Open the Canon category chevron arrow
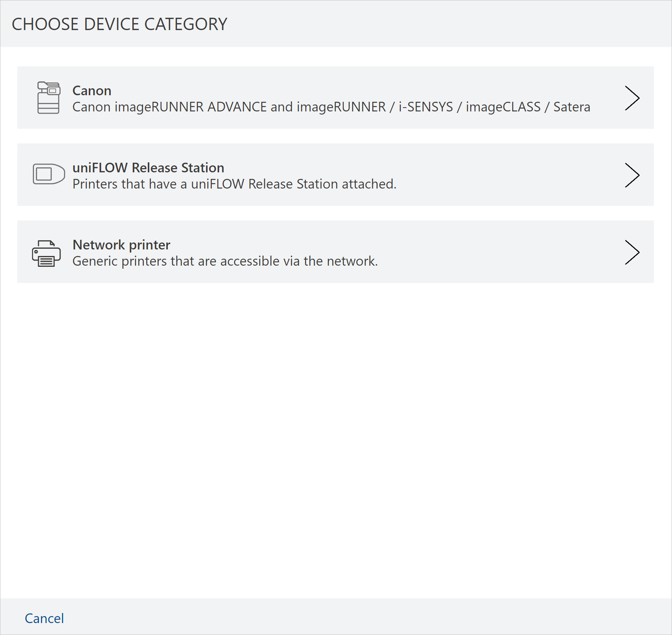 pyautogui.click(x=632, y=98)
